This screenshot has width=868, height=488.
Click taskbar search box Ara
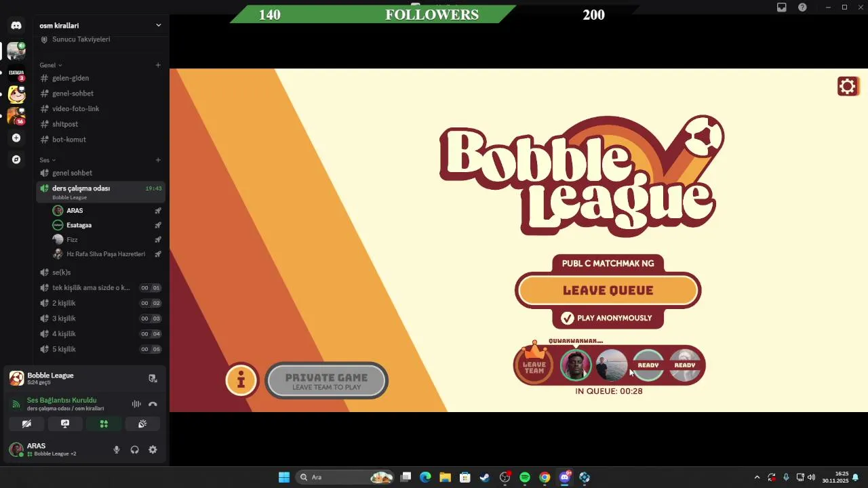pos(346,477)
